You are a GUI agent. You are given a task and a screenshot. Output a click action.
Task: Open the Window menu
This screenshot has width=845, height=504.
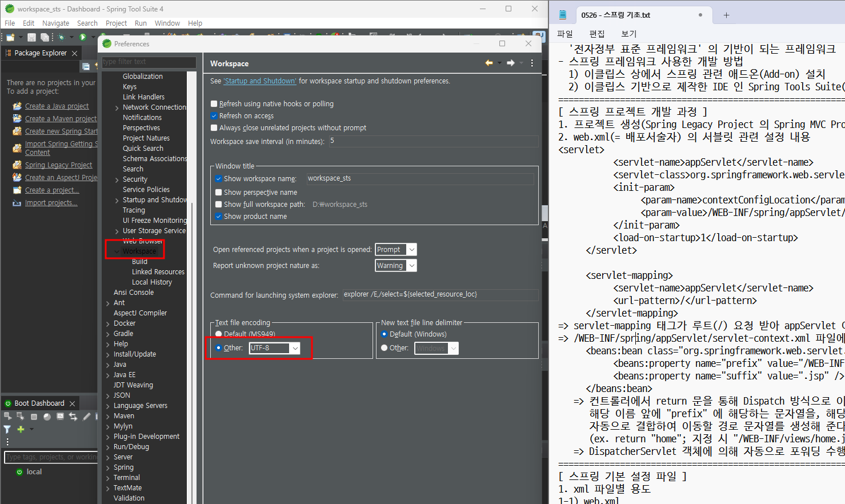coord(167,23)
